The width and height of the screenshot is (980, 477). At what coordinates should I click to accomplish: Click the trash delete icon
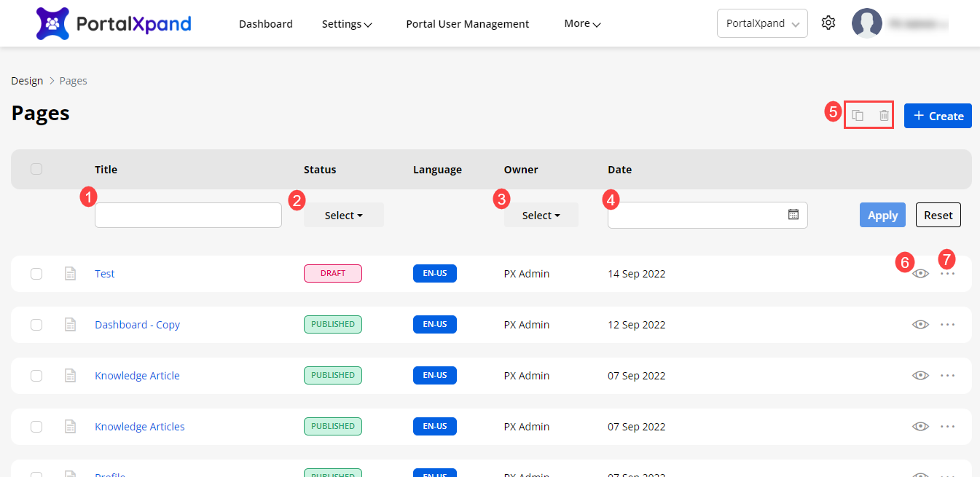(884, 116)
